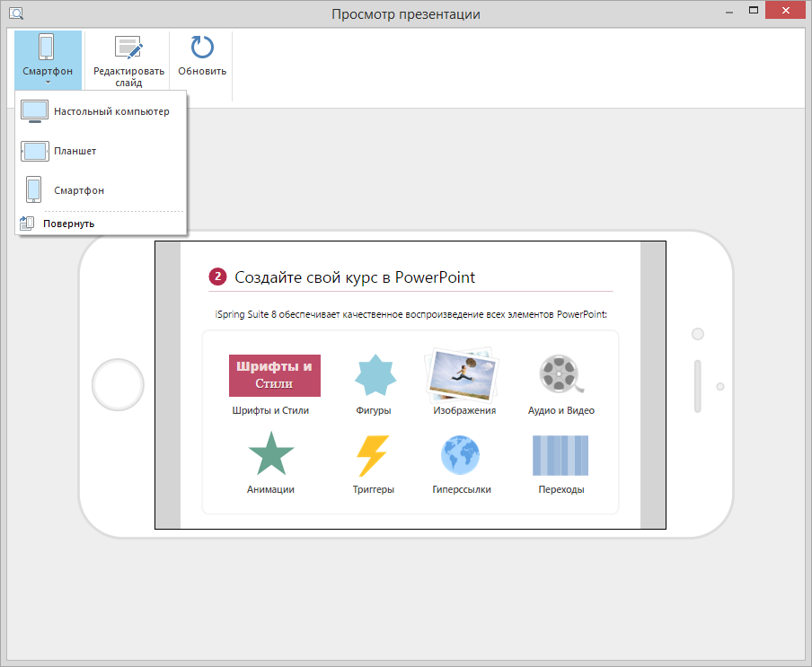This screenshot has width=812, height=667.
Task: Click the Аудио и Видео caption
Action: 561,410
